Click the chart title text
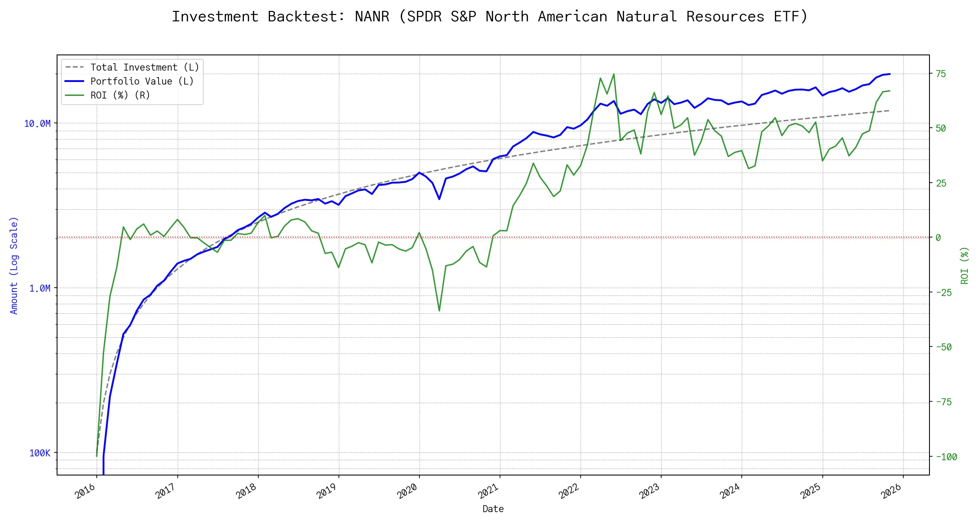 coord(490,17)
